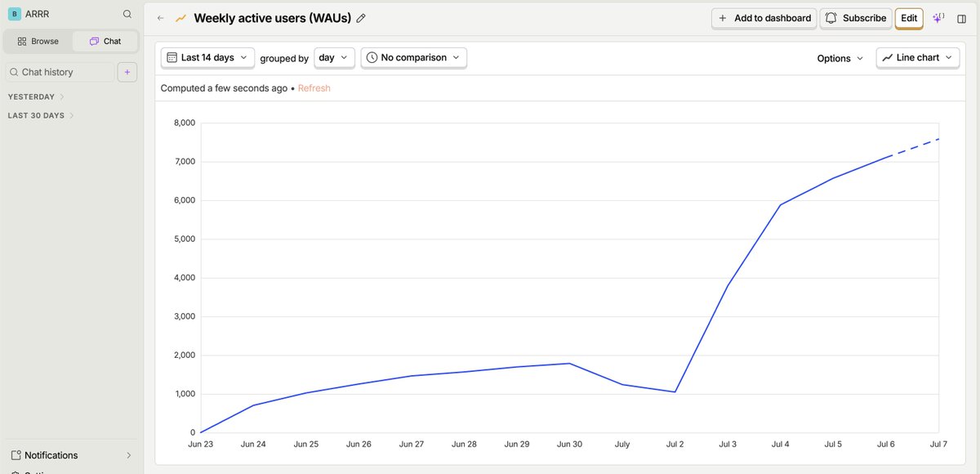
Task: Click the ARRR workspace avatar icon
Action: (14, 14)
